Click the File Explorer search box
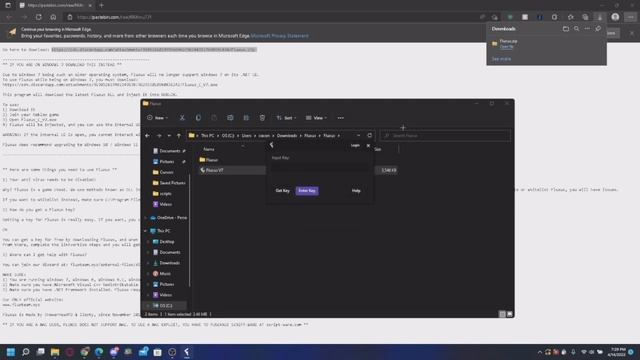The width and height of the screenshot is (640, 360). (445, 136)
